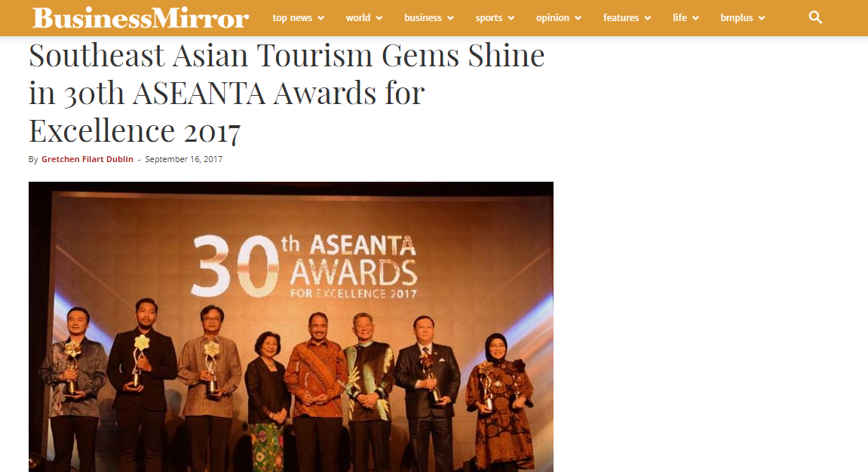The image size is (868, 472).
Task: Select the top news menu item
Action: 293,17
